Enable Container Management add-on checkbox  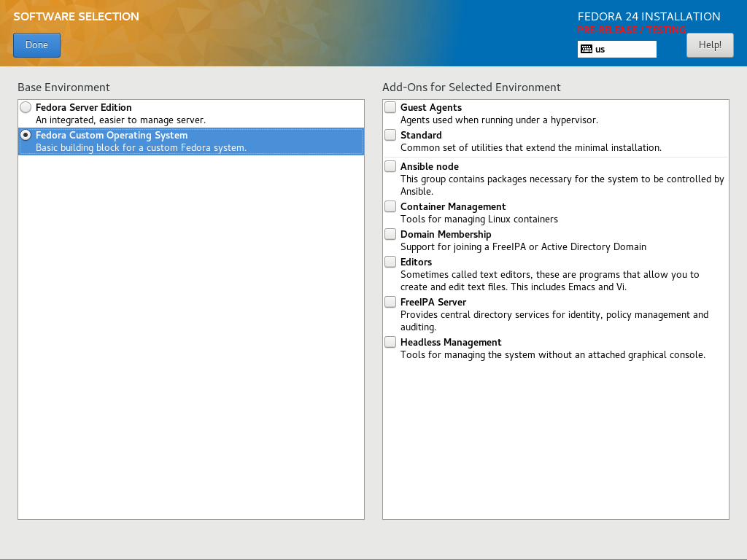pos(390,206)
